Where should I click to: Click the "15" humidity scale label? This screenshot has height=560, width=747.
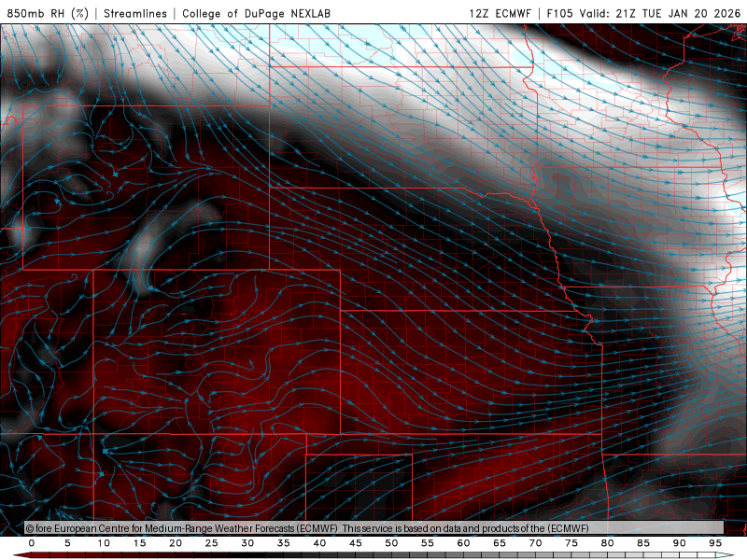tap(139, 543)
